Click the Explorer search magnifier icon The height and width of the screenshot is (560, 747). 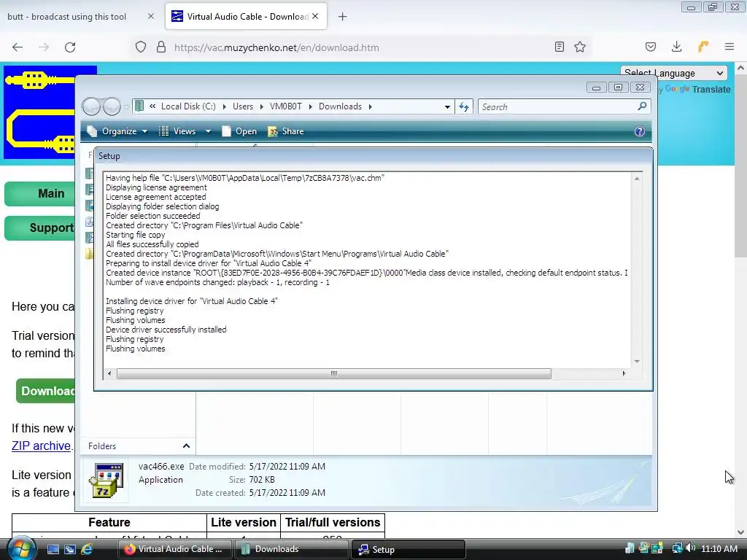642,106
